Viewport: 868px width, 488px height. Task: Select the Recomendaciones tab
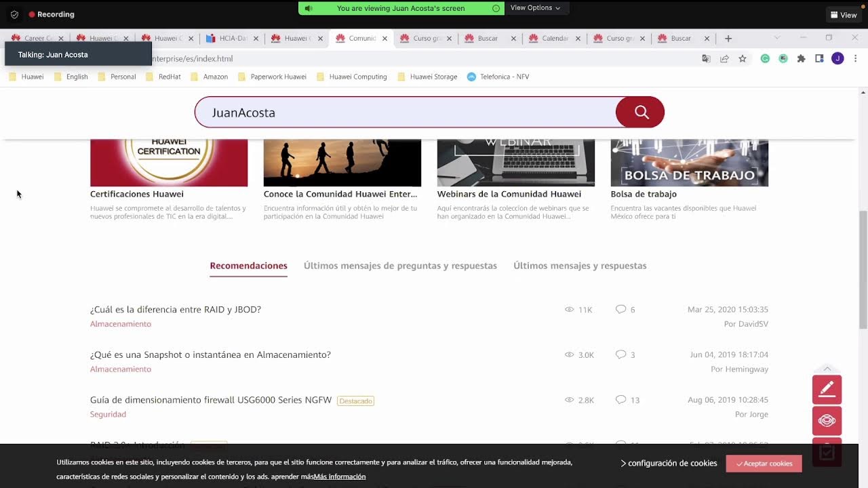[x=249, y=266]
